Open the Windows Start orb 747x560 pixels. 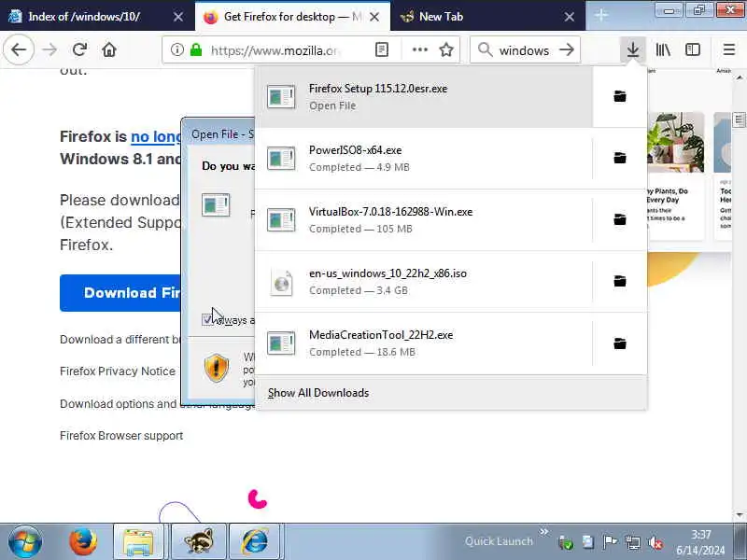point(25,541)
